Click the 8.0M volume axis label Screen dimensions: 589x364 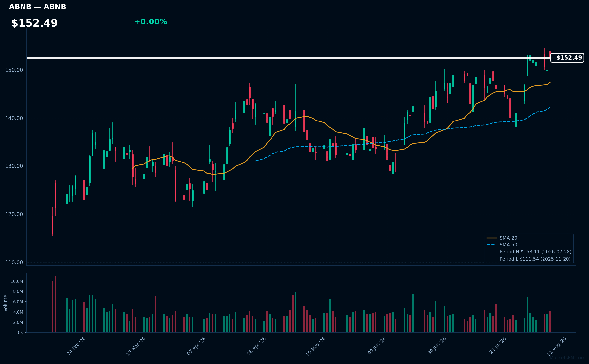point(18,291)
